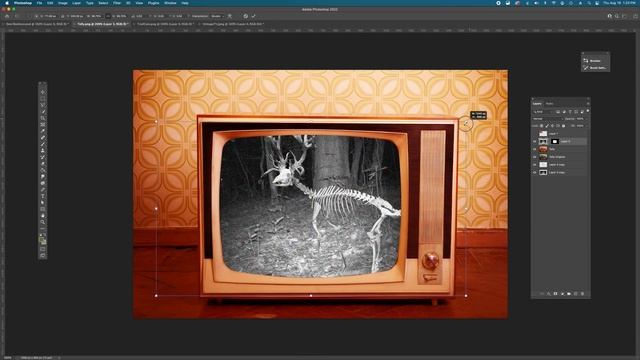Add a layer mask from Layers panel bottom
640x360 pixels.
click(556, 293)
